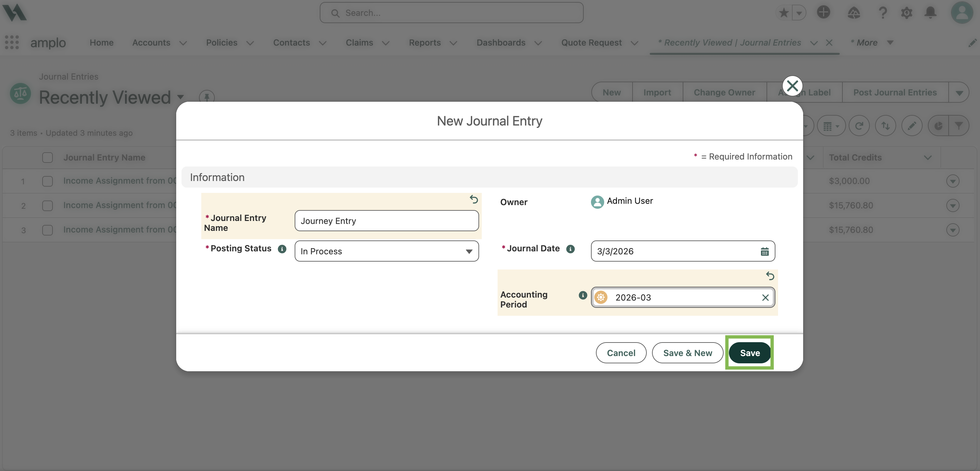This screenshot has height=471, width=980.
Task: Open the Reports tab
Action: [x=425, y=43]
